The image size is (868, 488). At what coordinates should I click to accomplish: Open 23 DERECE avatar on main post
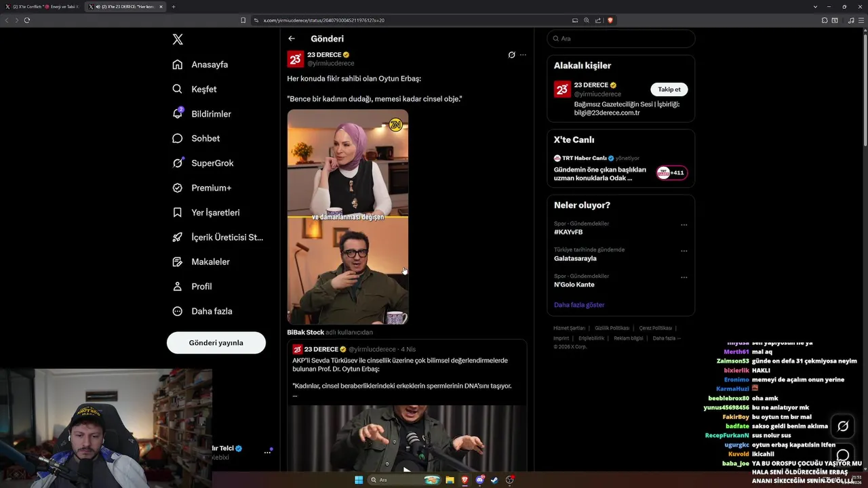(x=296, y=59)
